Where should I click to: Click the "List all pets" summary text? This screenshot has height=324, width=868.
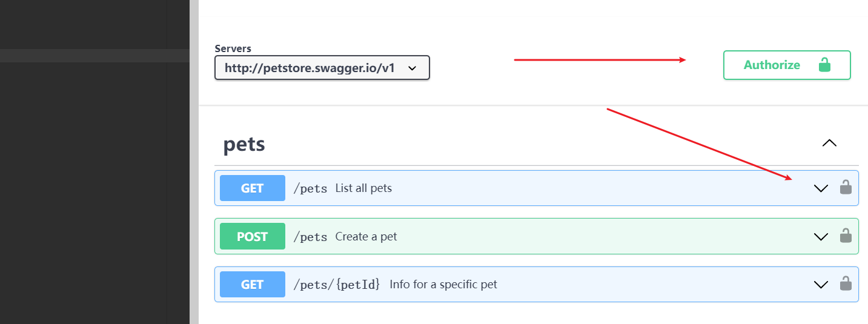point(363,188)
